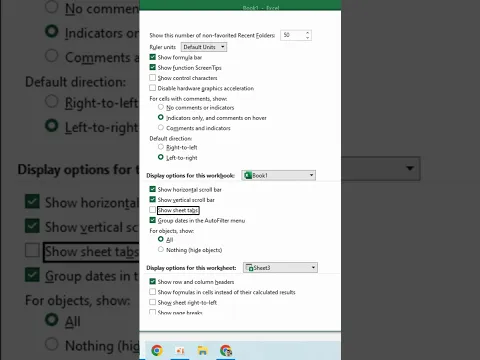Uncheck Show function ScreenTips
This screenshot has width=480, height=360.
(153, 68)
